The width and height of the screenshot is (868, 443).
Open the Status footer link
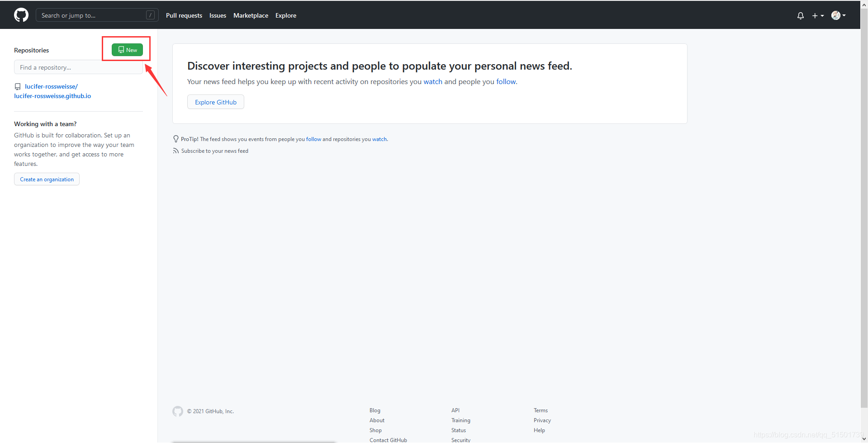458,430
